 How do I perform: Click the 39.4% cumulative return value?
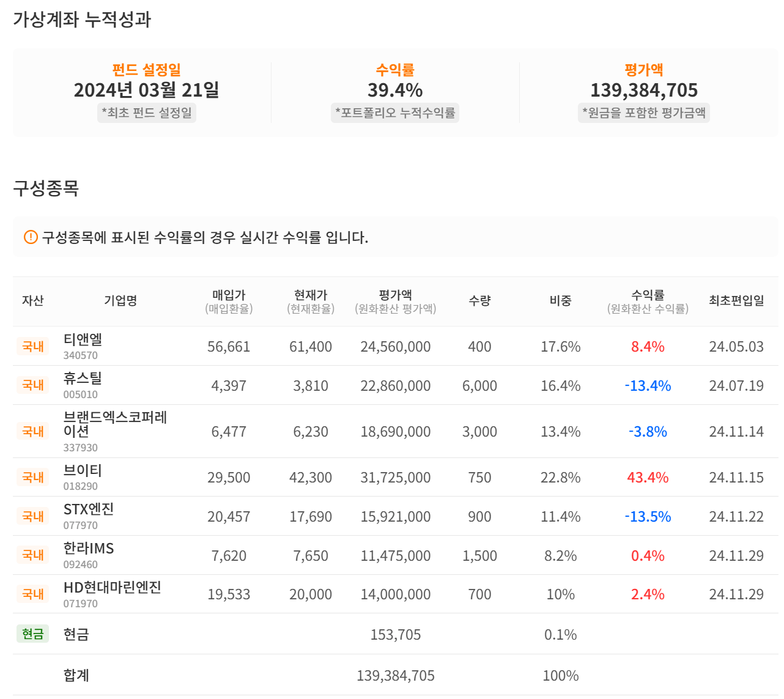tap(395, 91)
